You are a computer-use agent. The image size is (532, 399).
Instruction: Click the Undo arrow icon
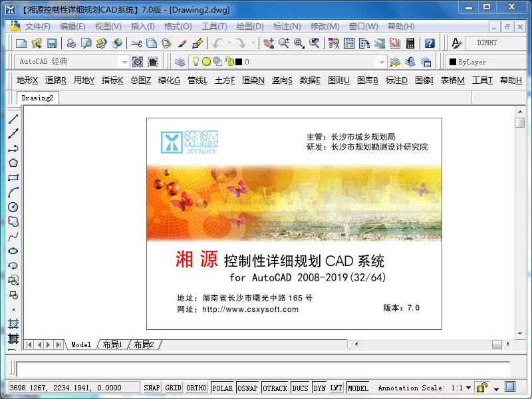pos(217,43)
